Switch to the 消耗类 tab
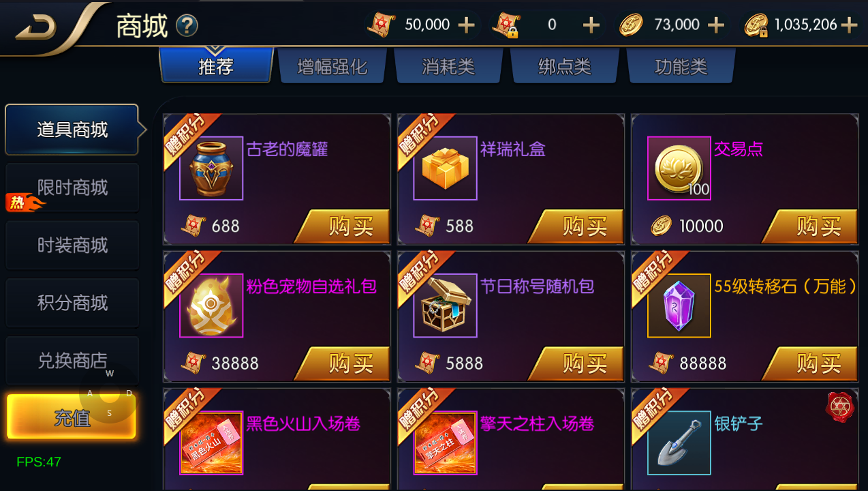868x491 pixels. pos(448,66)
